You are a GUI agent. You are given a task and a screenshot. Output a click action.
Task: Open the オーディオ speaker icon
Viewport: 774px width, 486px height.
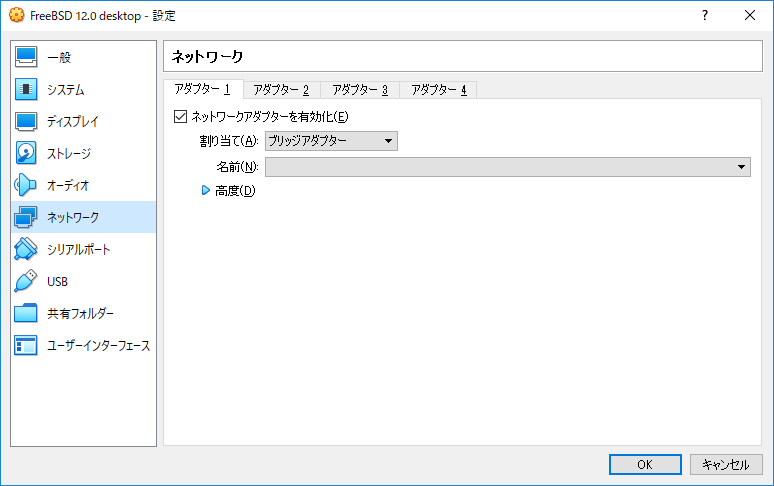click(x=26, y=186)
